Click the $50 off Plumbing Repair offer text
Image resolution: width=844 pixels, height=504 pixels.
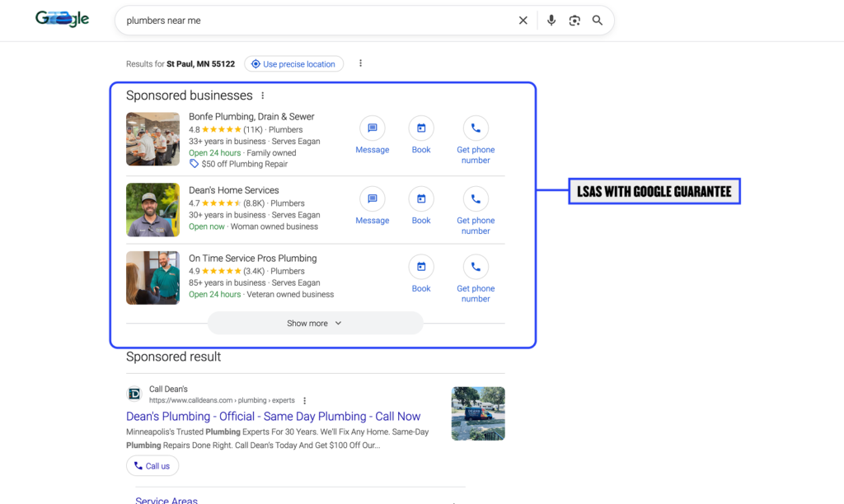click(244, 164)
